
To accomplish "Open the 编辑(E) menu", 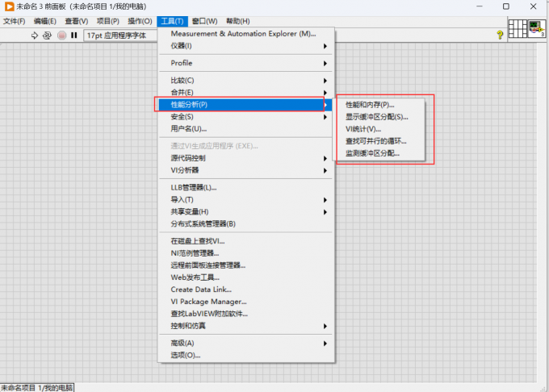I will pyautogui.click(x=45, y=21).
